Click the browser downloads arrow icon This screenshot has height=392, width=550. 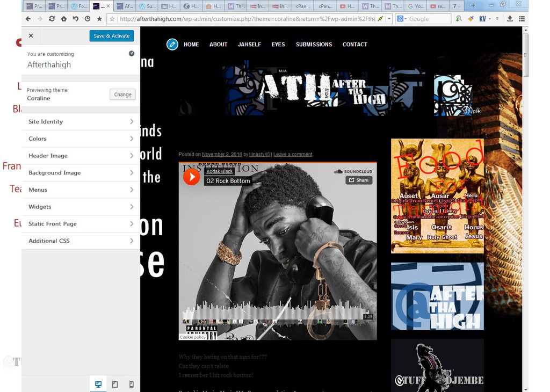[x=509, y=19]
